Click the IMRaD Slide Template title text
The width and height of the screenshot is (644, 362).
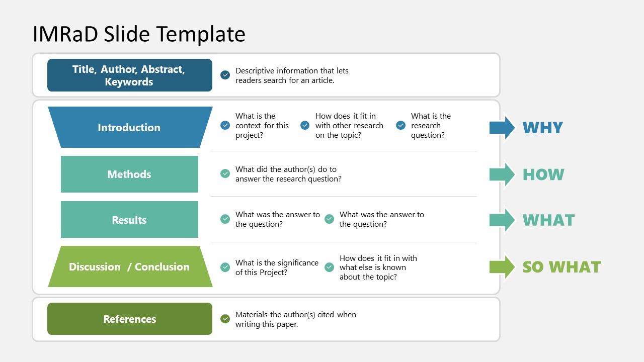pos(139,34)
